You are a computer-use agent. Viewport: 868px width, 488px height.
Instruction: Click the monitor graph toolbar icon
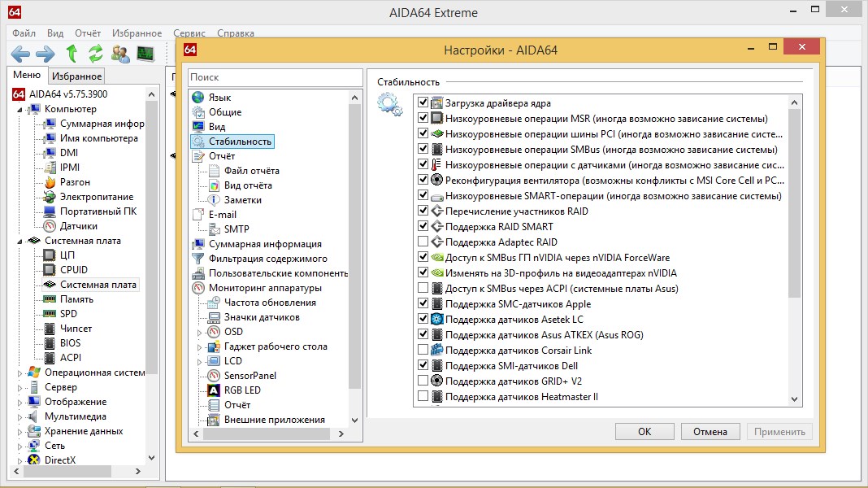[x=145, y=54]
